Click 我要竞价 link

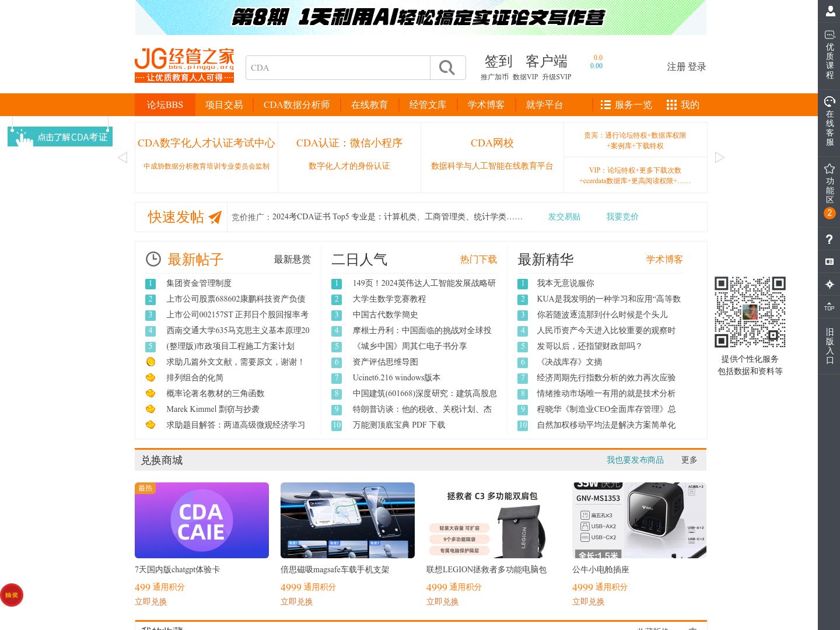622,217
